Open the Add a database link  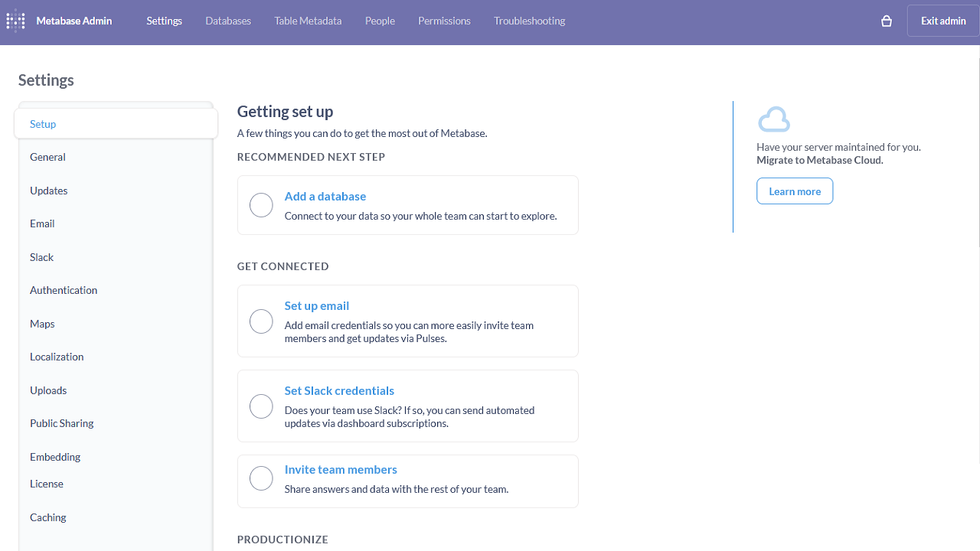pos(325,197)
